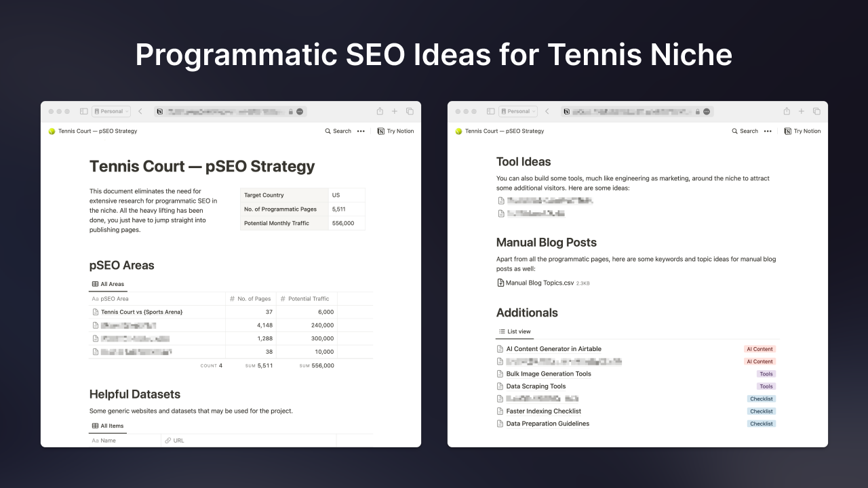Image resolution: width=868 pixels, height=488 pixels.
Task: Click page icon beside Data Scraping Tools
Action: [500, 386]
